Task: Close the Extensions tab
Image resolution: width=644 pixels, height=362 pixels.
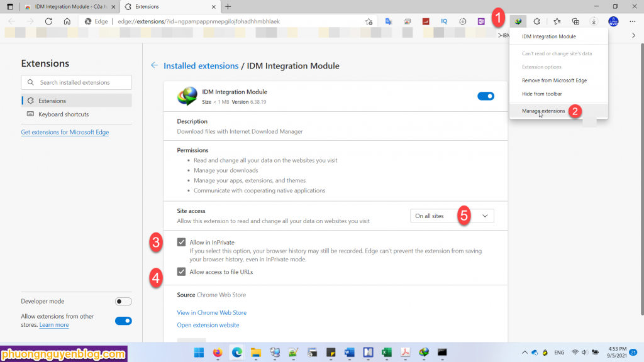Action: tap(214, 6)
